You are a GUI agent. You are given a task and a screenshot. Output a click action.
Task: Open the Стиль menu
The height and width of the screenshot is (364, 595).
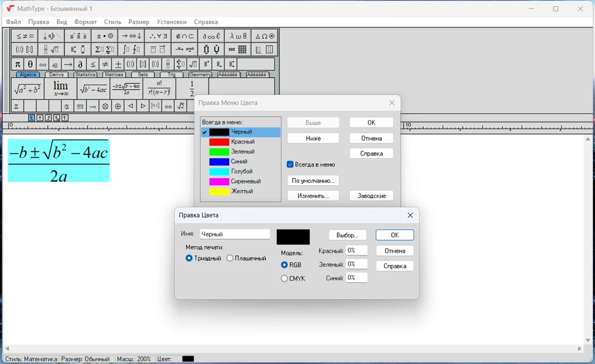113,22
